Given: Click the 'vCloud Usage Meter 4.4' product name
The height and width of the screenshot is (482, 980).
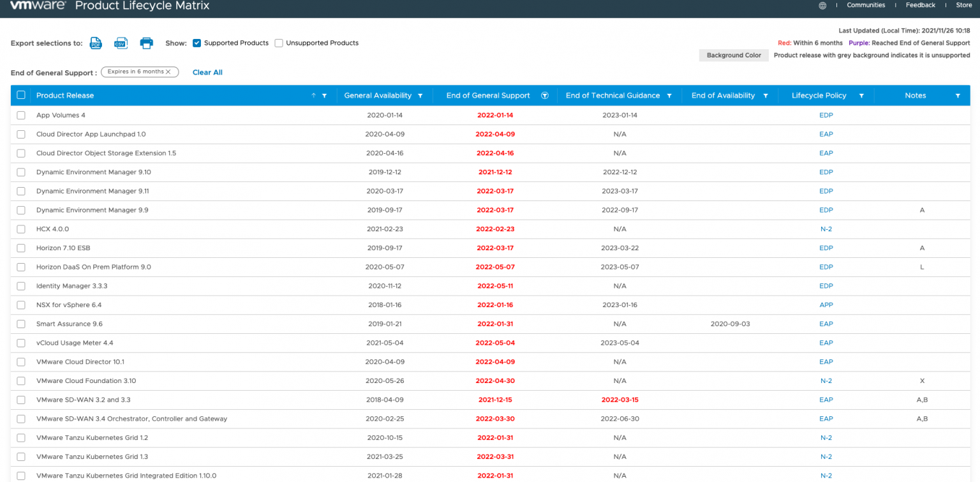Looking at the screenshot, I should 75,343.
